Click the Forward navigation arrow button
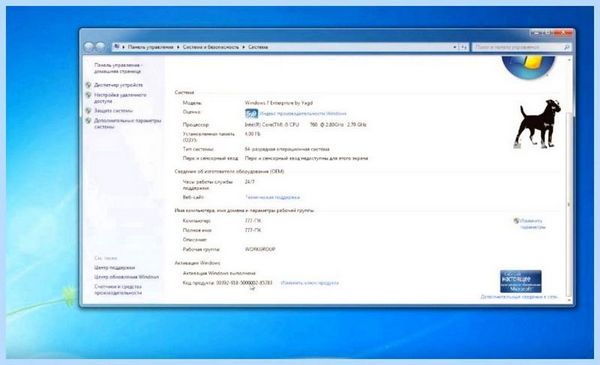Viewport: 600px width, 365px height. click(x=100, y=47)
